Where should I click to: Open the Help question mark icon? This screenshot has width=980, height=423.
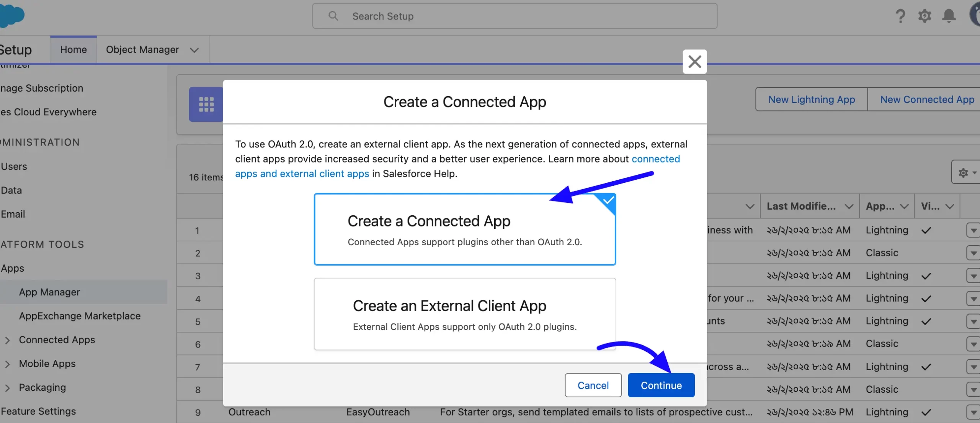[900, 16]
